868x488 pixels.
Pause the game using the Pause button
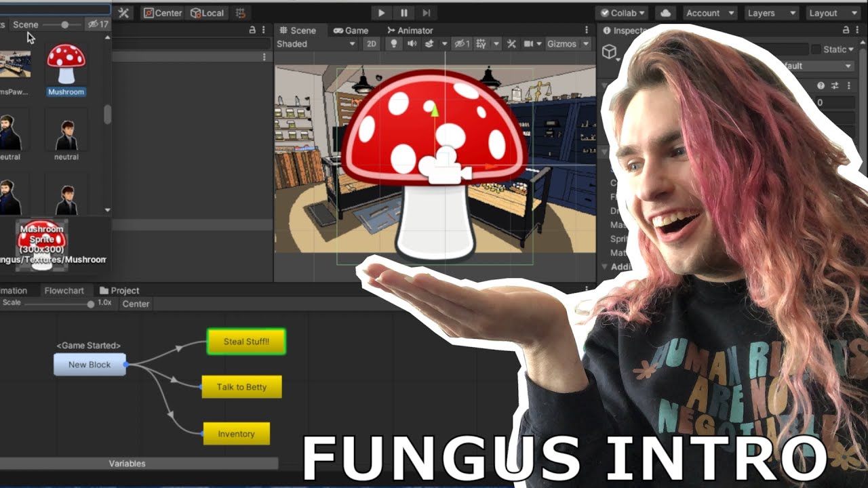tap(404, 13)
